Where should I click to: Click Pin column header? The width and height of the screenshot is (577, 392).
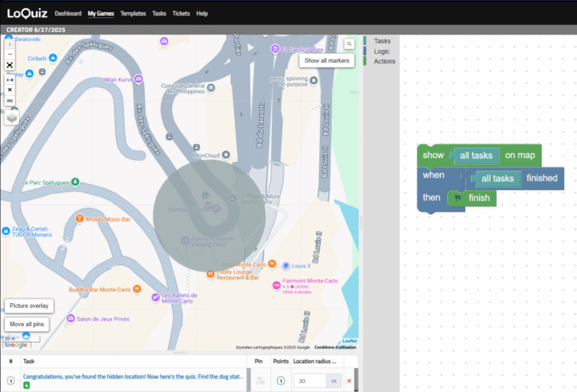coord(259,361)
